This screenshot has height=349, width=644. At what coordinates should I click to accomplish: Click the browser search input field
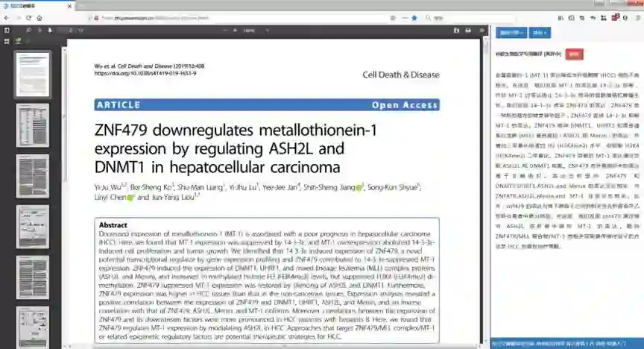pyautogui.click(x=473, y=18)
